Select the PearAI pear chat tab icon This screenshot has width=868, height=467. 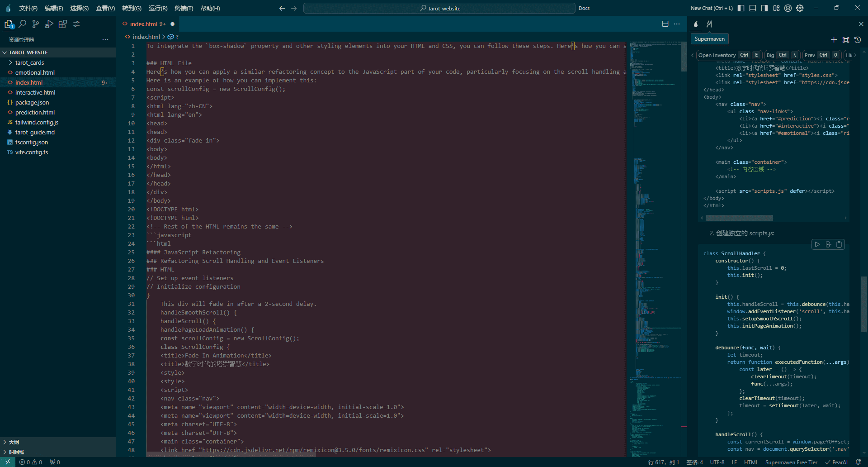696,24
